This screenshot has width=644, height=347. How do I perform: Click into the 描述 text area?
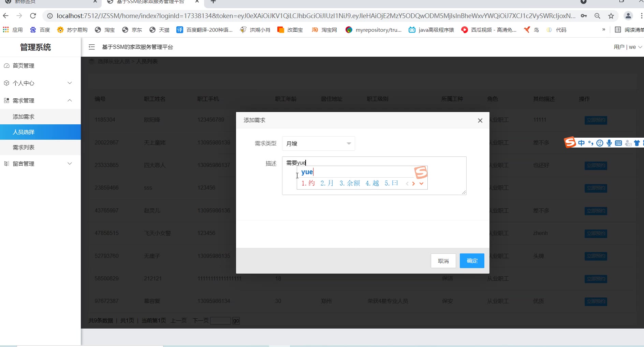click(374, 176)
